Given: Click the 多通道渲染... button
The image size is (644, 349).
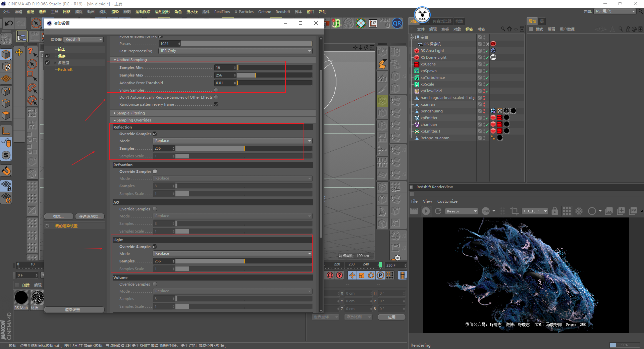Looking at the screenshot, I should 90,216.
